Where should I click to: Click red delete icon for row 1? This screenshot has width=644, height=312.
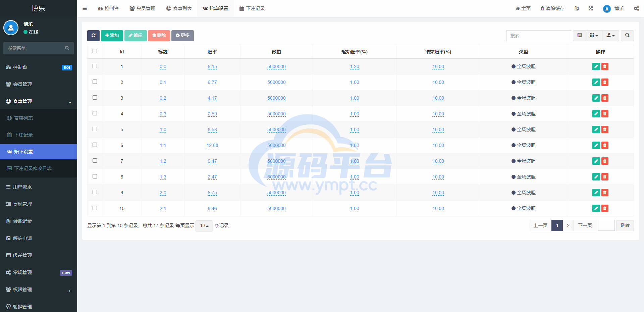605,66
